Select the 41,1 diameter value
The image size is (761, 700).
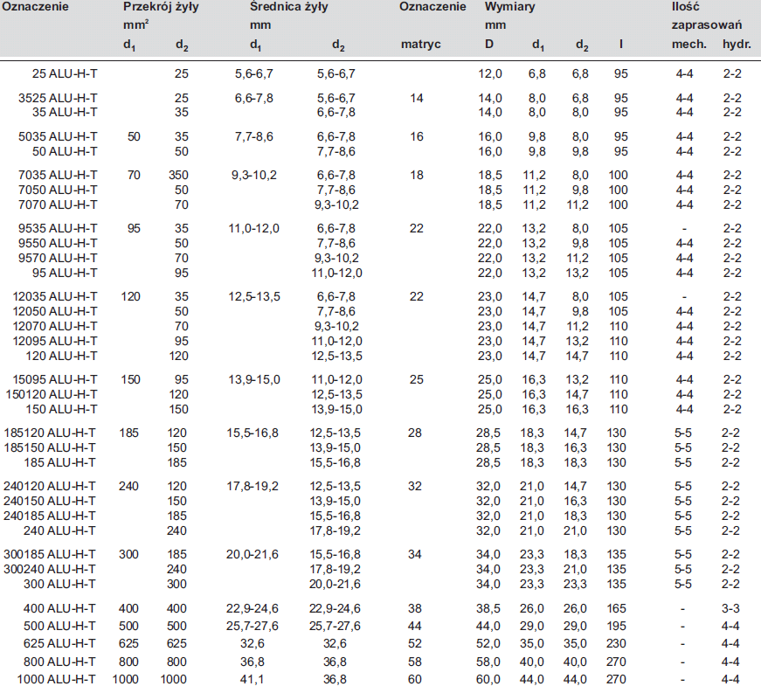(253, 680)
